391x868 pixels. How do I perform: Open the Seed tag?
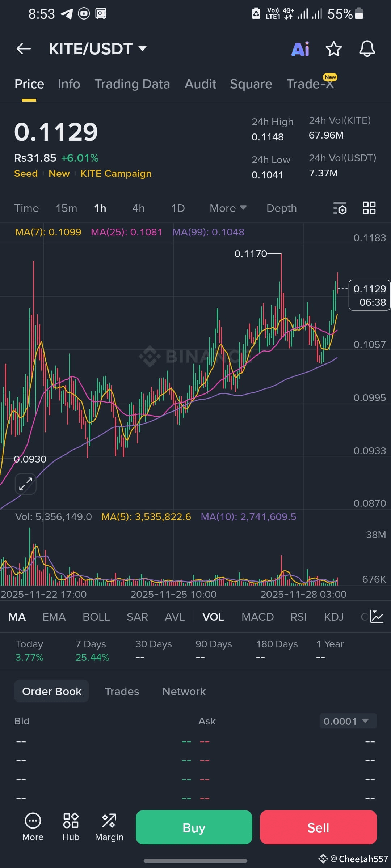(26, 174)
